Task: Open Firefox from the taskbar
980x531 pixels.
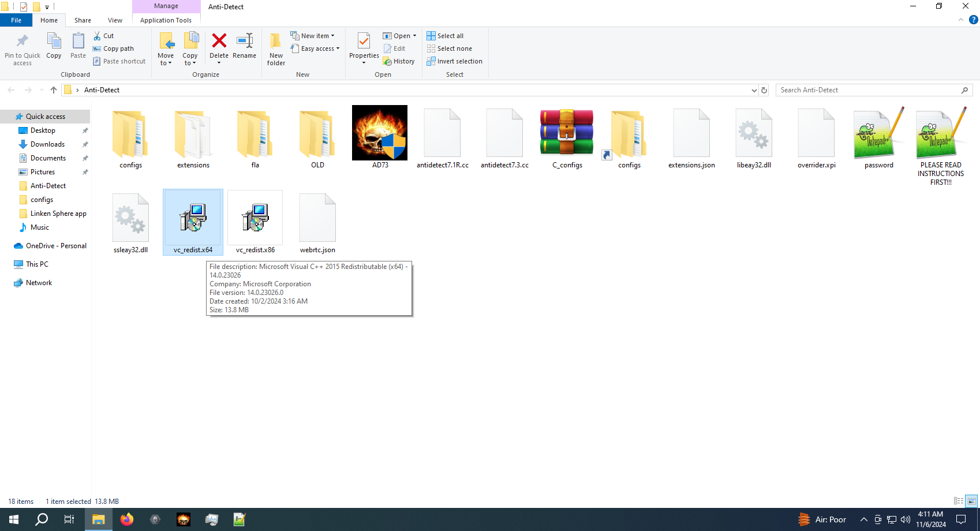Action: point(126,519)
